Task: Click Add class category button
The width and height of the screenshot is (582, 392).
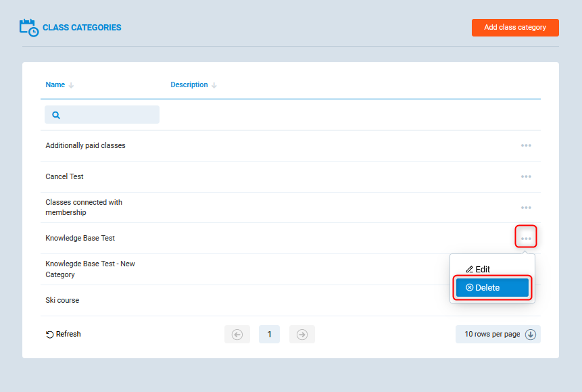Action: [x=515, y=28]
